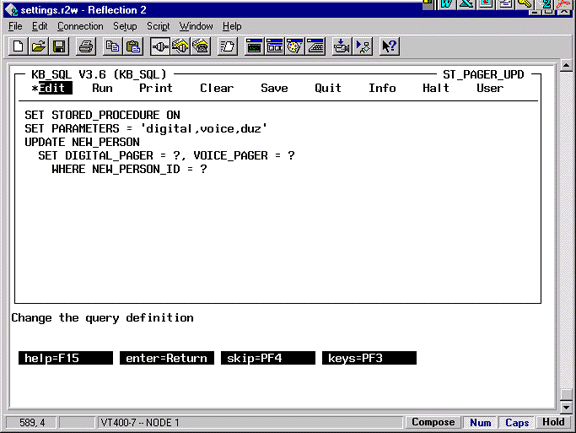The image size is (576, 433).
Task: Open the Edit menu in menu bar
Action: [x=40, y=26]
